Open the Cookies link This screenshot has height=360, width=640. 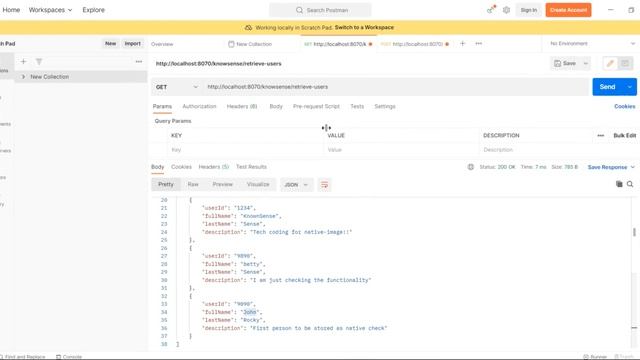pos(624,106)
